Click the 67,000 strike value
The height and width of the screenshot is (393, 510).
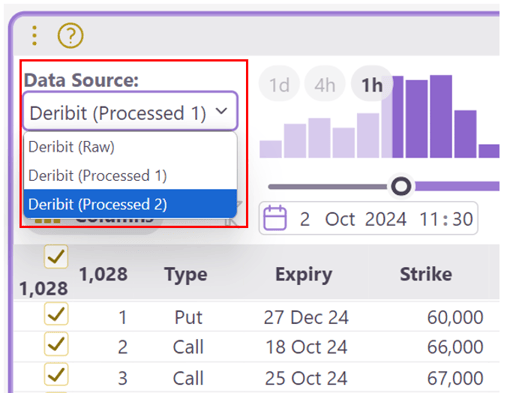pyautogui.click(x=455, y=378)
